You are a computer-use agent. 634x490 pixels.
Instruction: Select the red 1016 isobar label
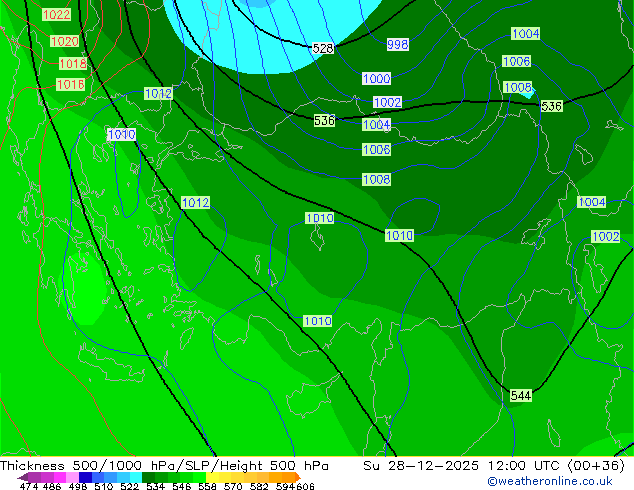[70, 84]
